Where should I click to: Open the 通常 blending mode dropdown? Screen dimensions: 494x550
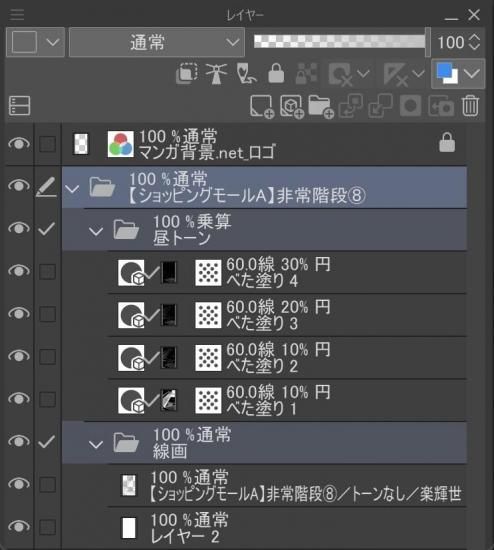coord(157,42)
